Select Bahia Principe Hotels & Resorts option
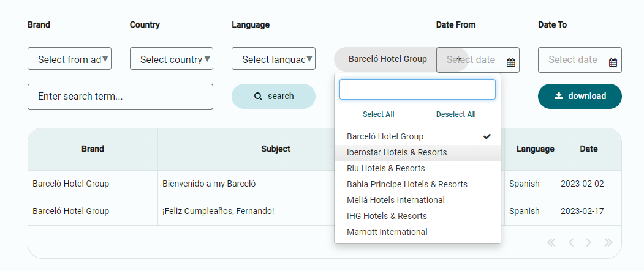The height and width of the screenshot is (271, 644). point(418,184)
